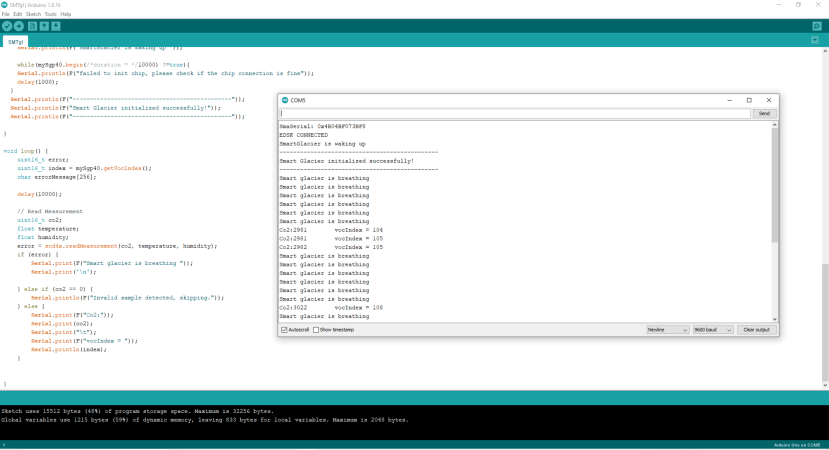The image size is (829, 450).
Task: Open the Sketch menu
Action: (x=33, y=14)
